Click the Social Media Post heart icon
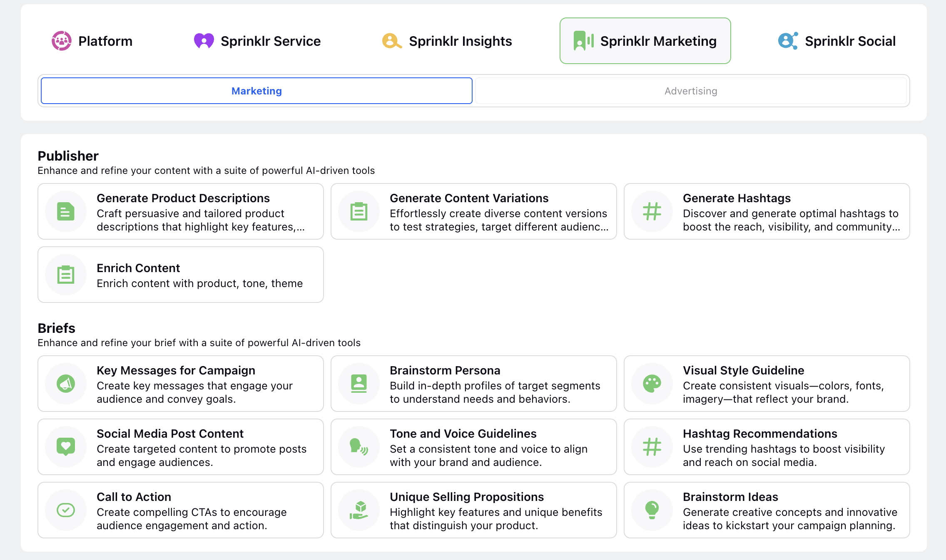The width and height of the screenshot is (946, 560). [x=66, y=447]
